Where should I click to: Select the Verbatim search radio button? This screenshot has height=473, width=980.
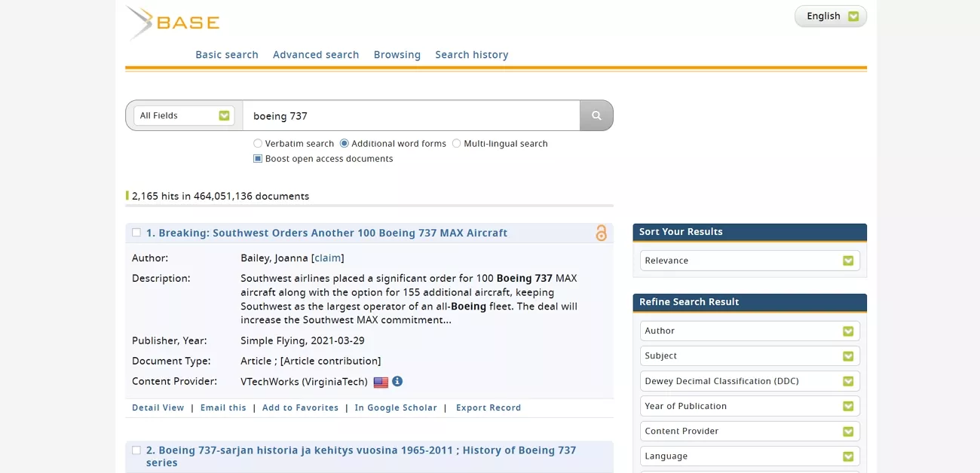[258, 143]
